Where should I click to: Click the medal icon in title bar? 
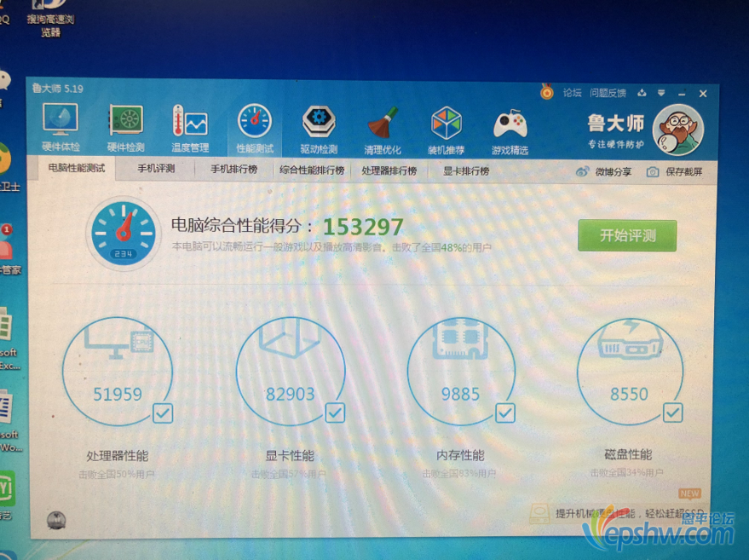pyautogui.click(x=547, y=91)
